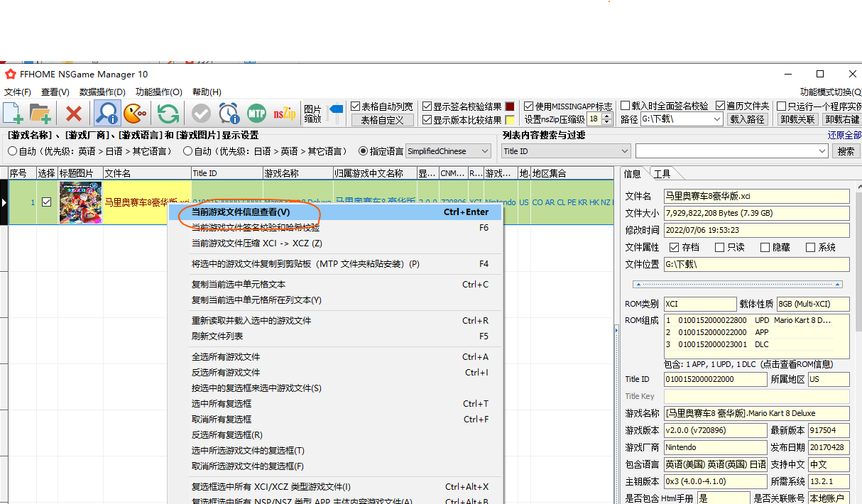Open the 数据操作(D) menu

coord(102,92)
